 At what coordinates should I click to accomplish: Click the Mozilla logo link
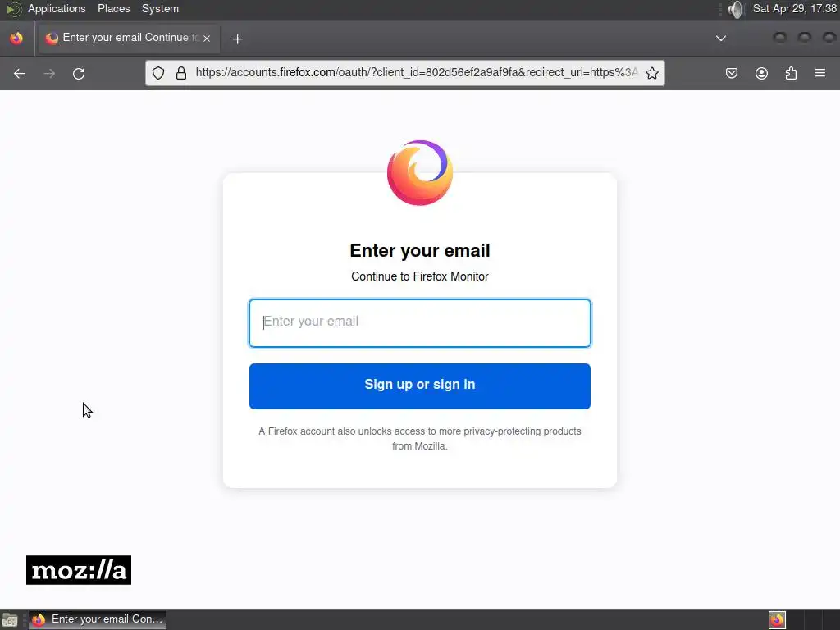tap(79, 570)
